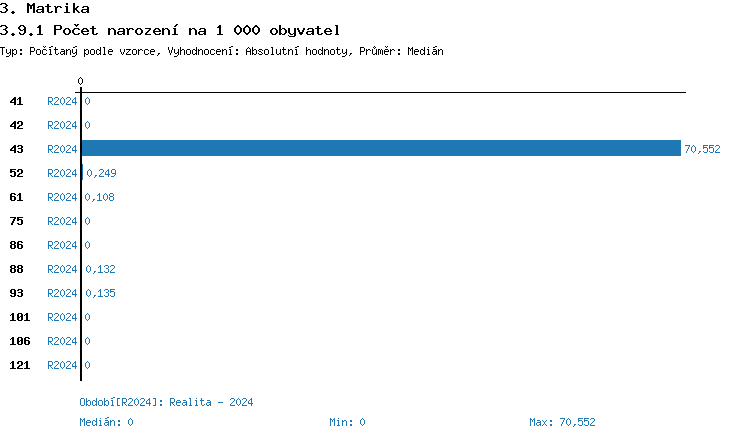The width and height of the screenshot is (750, 440).
Task: Click the axis 0 label above the chart
Action: point(81,81)
